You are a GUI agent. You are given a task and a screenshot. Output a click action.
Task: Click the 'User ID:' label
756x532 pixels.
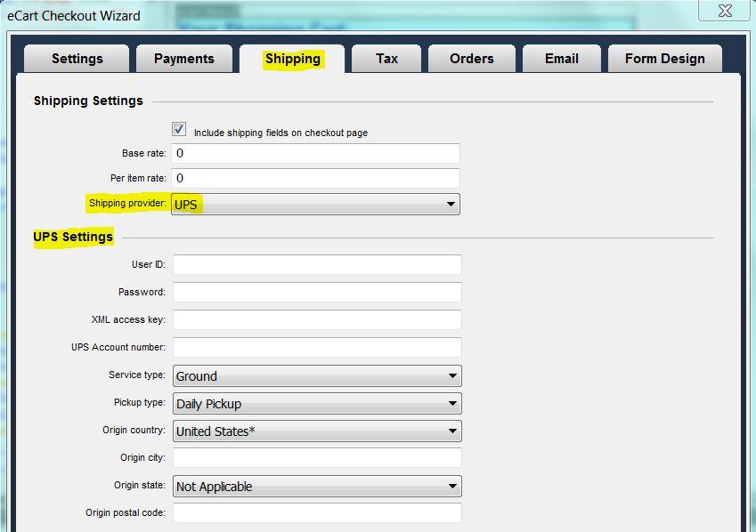[x=149, y=264]
